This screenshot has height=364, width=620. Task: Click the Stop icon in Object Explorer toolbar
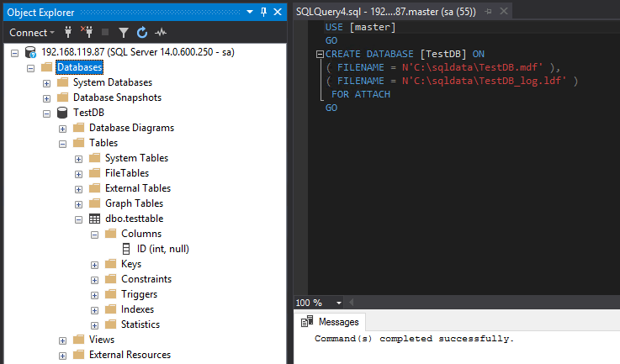point(104,32)
